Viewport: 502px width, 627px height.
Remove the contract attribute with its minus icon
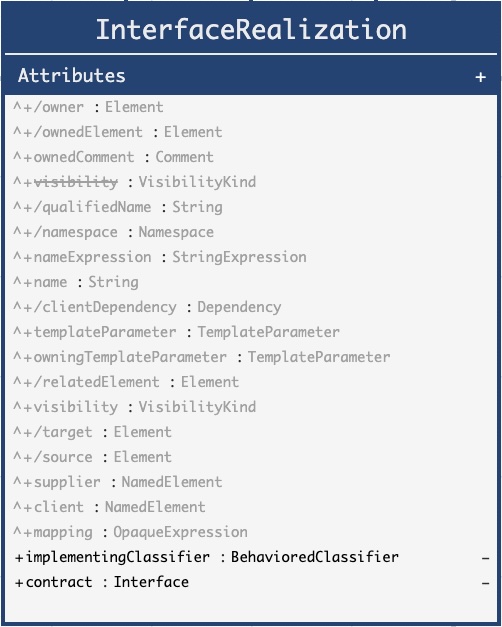(x=485, y=583)
